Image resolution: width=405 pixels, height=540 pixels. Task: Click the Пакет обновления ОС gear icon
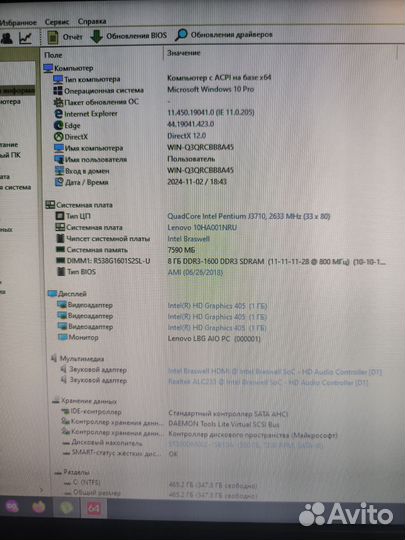point(58,102)
